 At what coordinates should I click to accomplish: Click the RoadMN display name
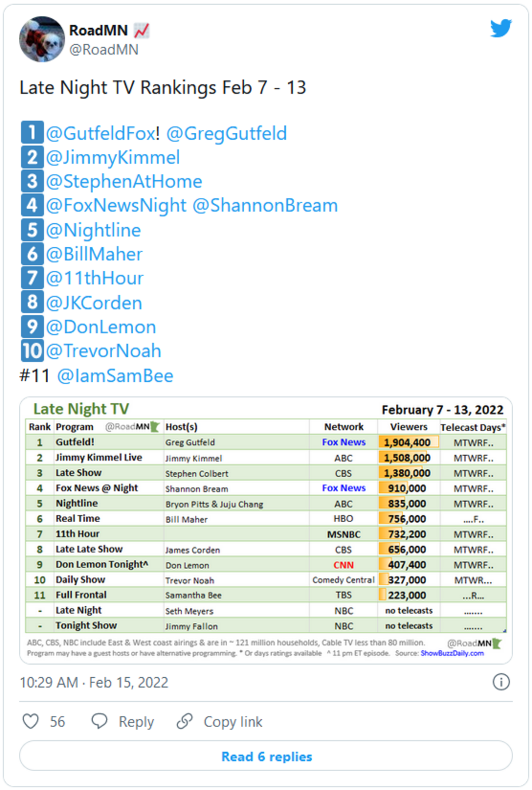coord(98,30)
